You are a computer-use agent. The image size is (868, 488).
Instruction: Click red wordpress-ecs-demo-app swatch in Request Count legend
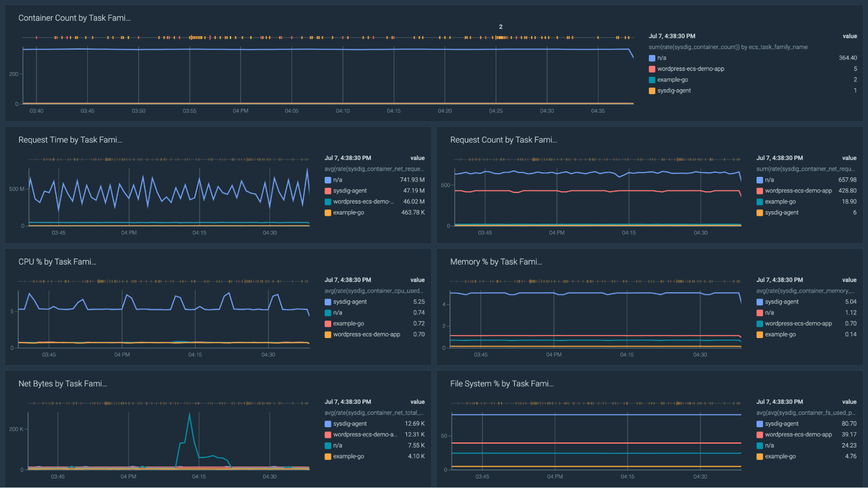[759, 191]
